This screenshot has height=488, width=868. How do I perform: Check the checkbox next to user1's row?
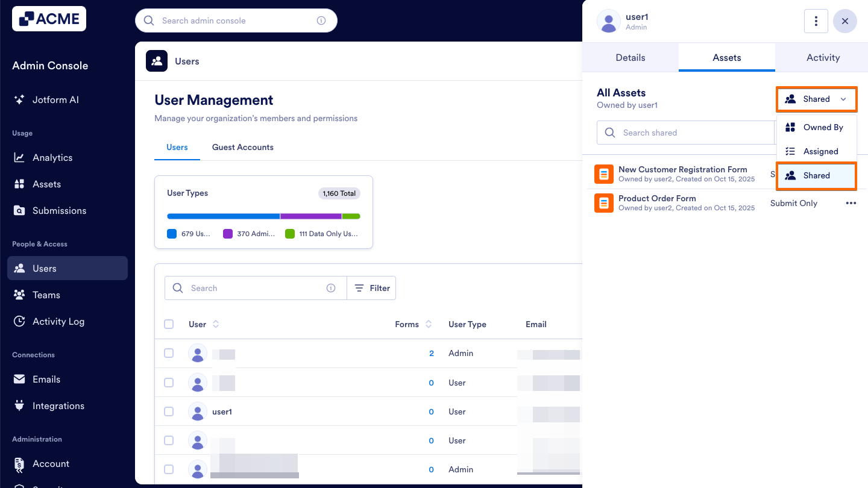(169, 411)
